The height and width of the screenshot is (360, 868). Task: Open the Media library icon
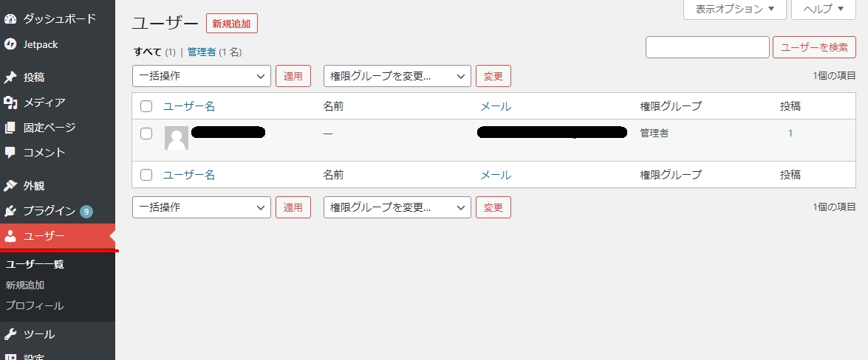click(x=10, y=103)
